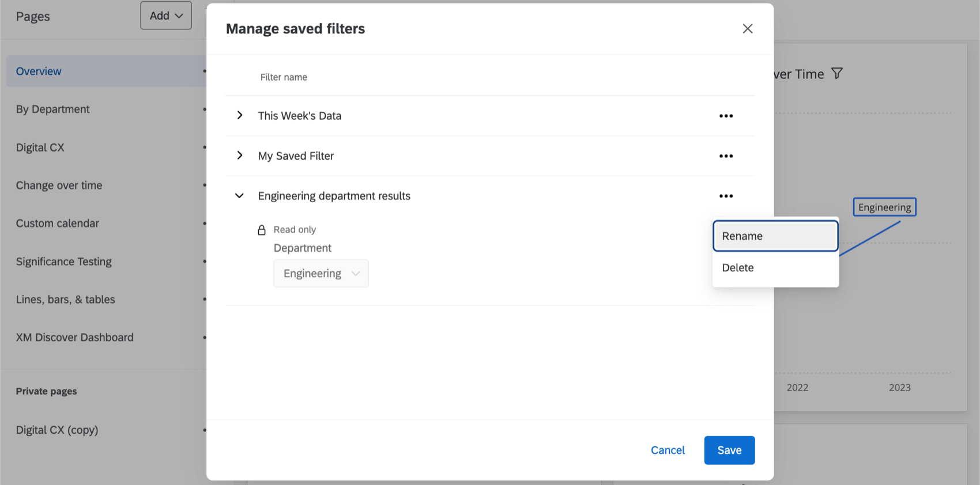This screenshot has height=485, width=980.
Task: Open the By Department page
Action: (52, 109)
